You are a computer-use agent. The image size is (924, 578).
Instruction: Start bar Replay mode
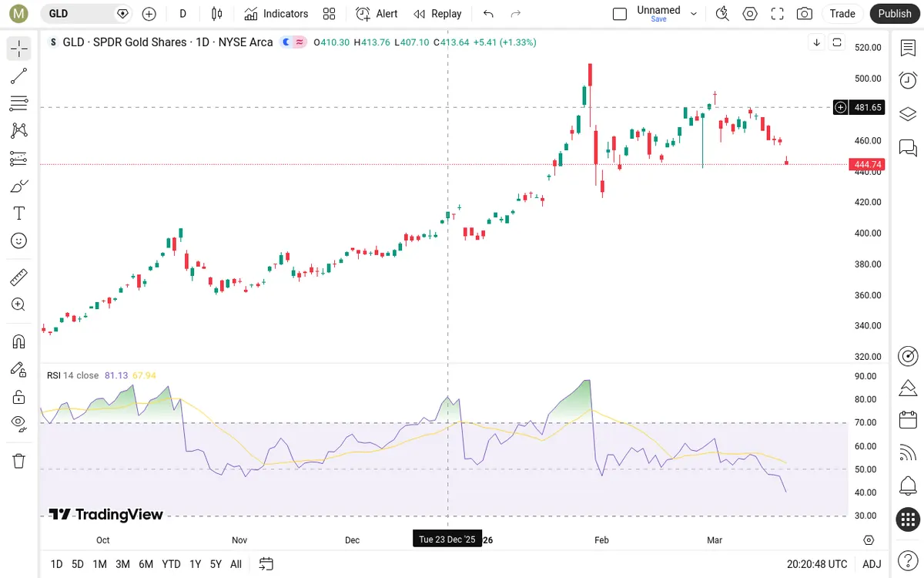pos(437,14)
